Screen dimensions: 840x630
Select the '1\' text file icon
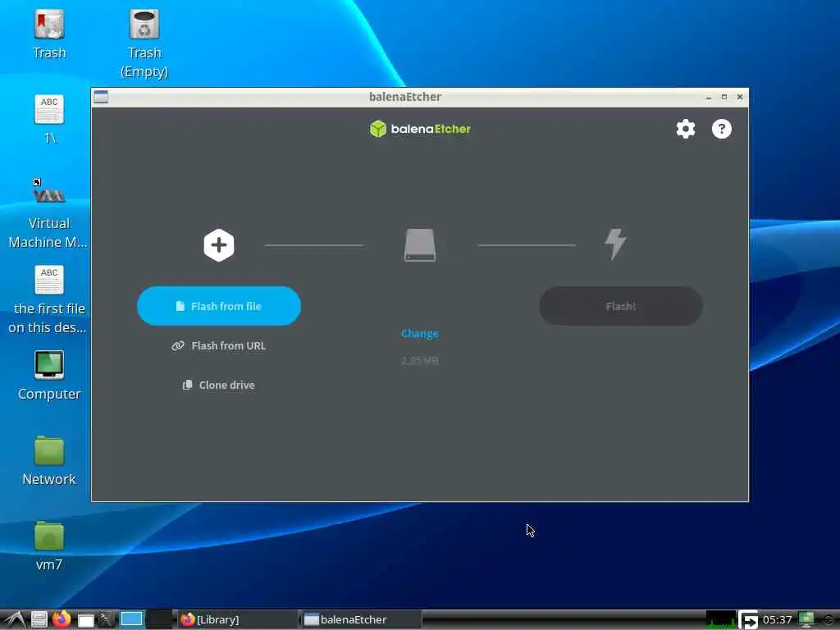[48, 120]
